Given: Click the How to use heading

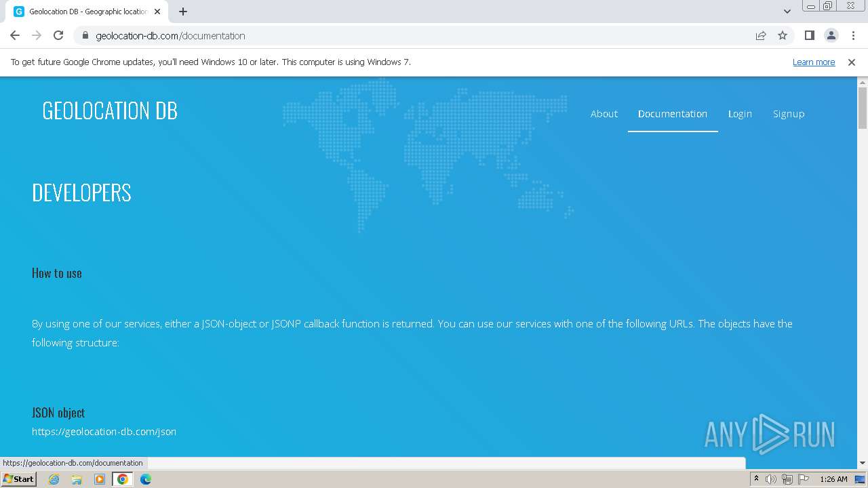Looking at the screenshot, I should (57, 273).
